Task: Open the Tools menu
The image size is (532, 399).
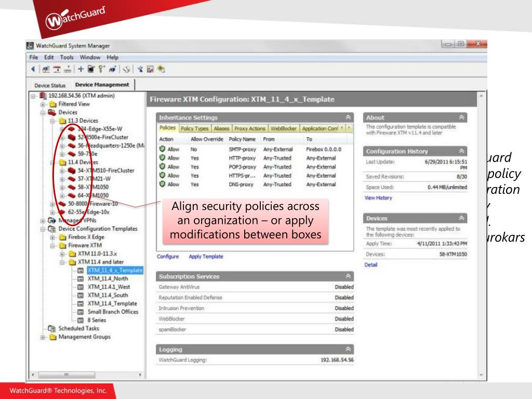Action: coord(67,57)
